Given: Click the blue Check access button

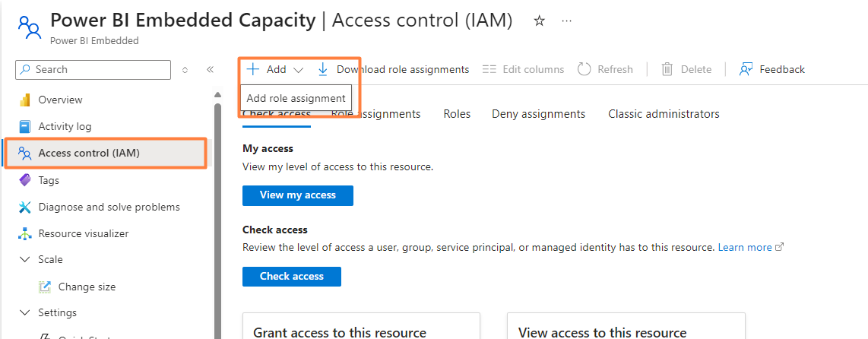Looking at the screenshot, I should coord(291,277).
